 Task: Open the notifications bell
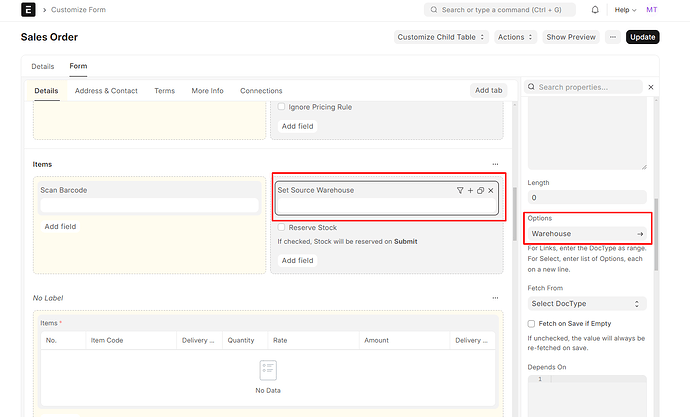tap(595, 10)
